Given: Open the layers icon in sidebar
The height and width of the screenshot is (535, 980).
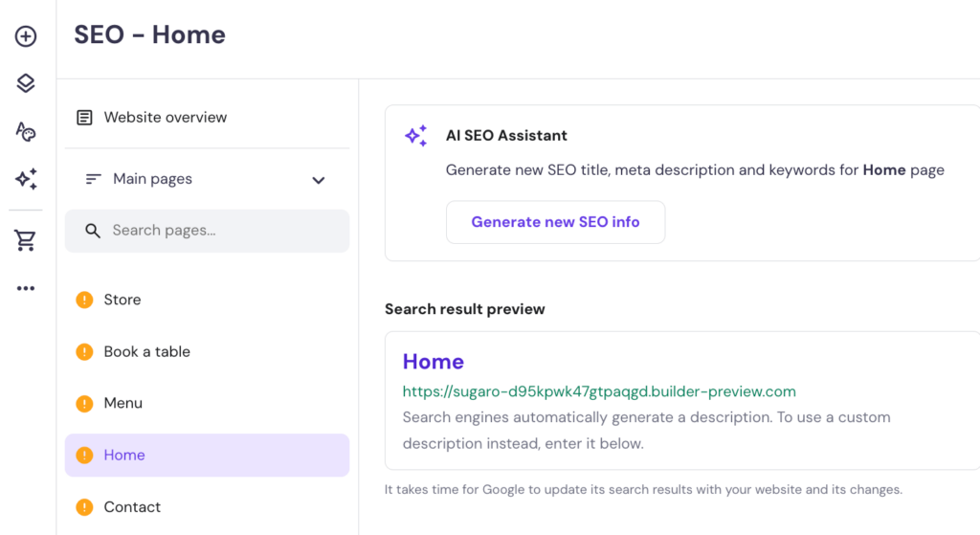Looking at the screenshot, I should 26,83.
